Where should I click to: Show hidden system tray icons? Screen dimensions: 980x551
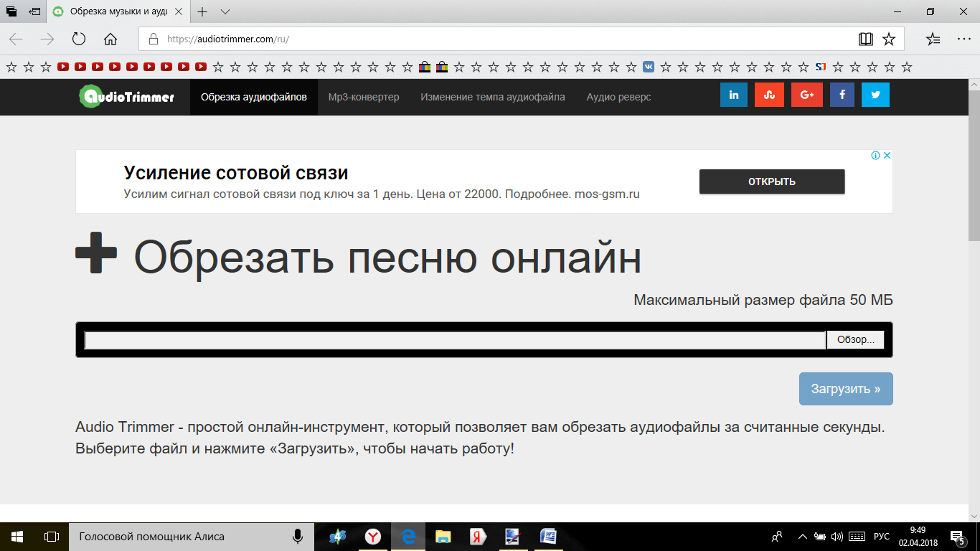tap(802, 537)
